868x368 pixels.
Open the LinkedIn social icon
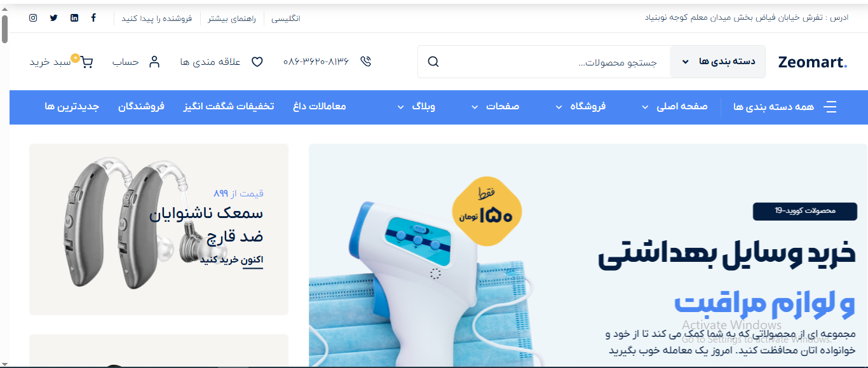click(x=74, y=18)
